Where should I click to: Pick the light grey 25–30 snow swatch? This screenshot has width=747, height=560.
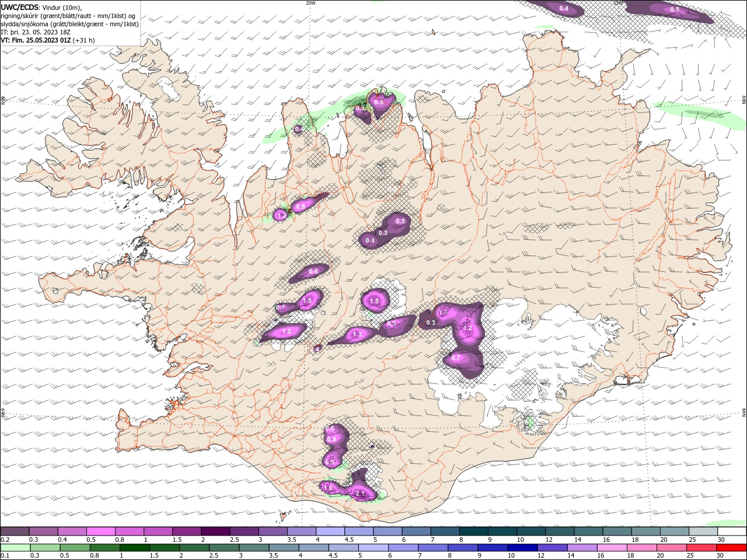click(703, 531)
